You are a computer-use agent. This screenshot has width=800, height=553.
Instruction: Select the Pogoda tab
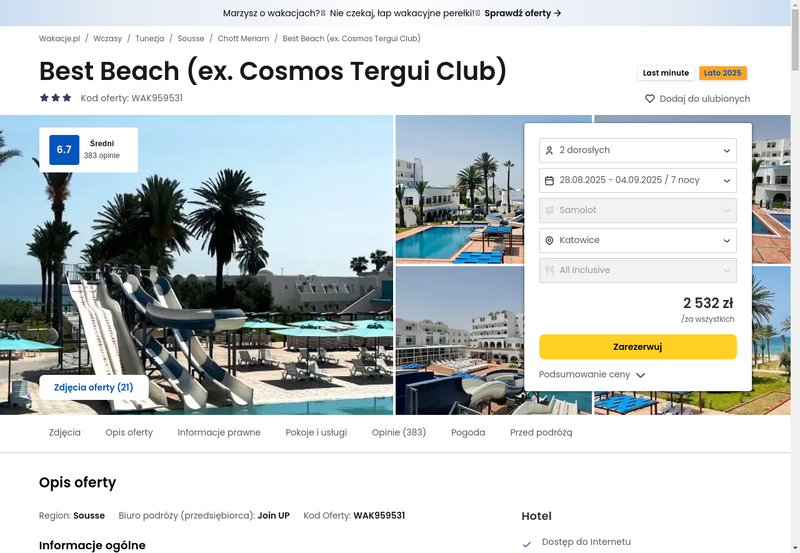[x=468, y=433]
